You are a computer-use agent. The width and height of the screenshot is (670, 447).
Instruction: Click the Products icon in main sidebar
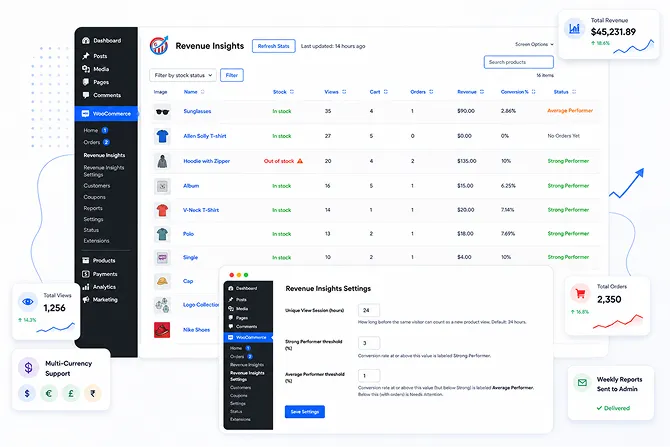coord(86,260)
